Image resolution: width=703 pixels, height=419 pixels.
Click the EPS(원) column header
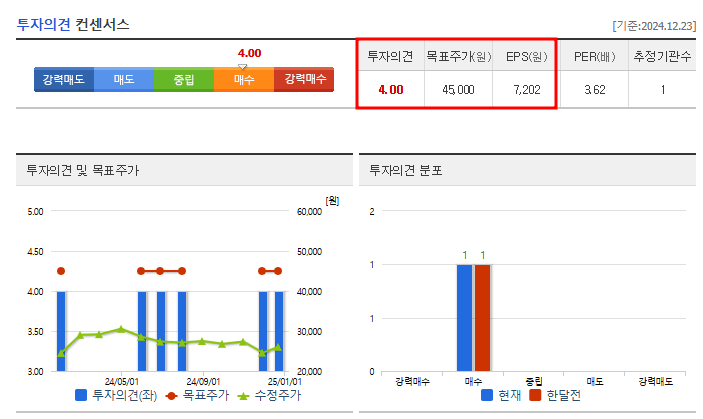tap(526, 56)
